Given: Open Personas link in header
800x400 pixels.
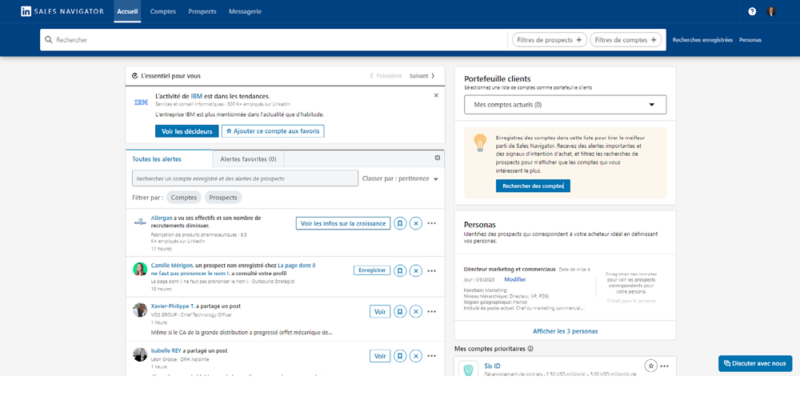Looking at the screenshot, I should (x=750, y=40).
